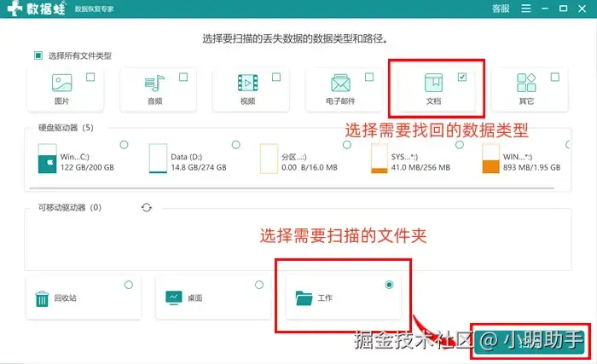
Task: Enable the 视频 file type checkbox
Action: pyautogui.click(x=276, y=78)
